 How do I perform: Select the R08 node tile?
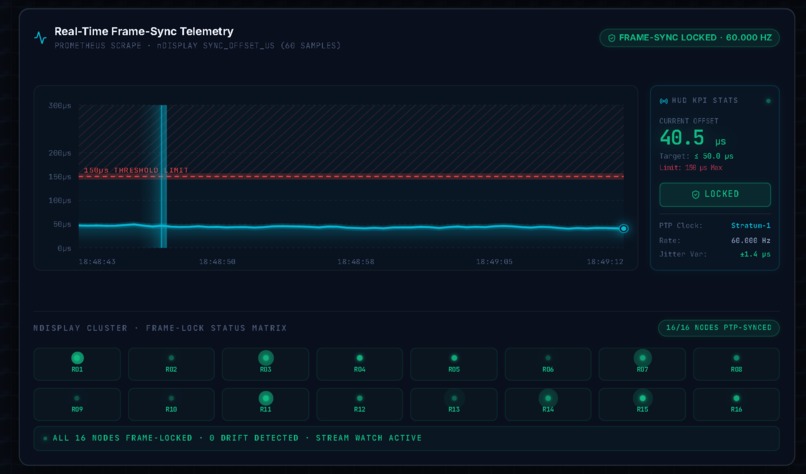736,363
